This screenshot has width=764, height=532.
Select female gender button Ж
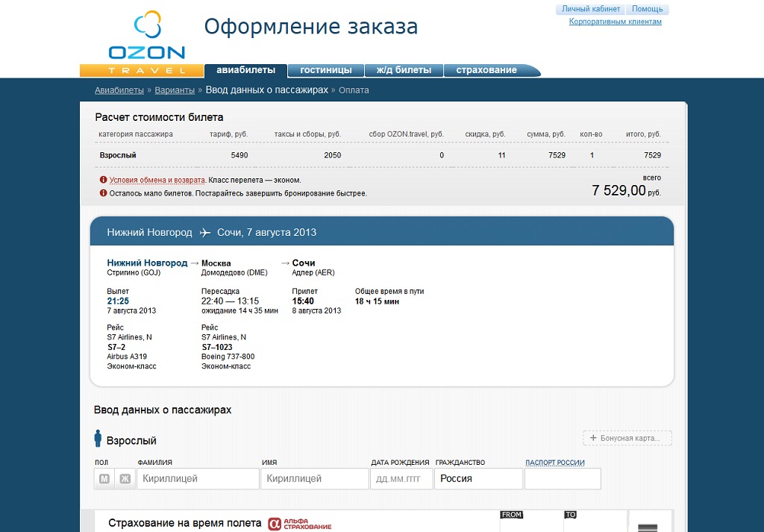coord(125,478)
